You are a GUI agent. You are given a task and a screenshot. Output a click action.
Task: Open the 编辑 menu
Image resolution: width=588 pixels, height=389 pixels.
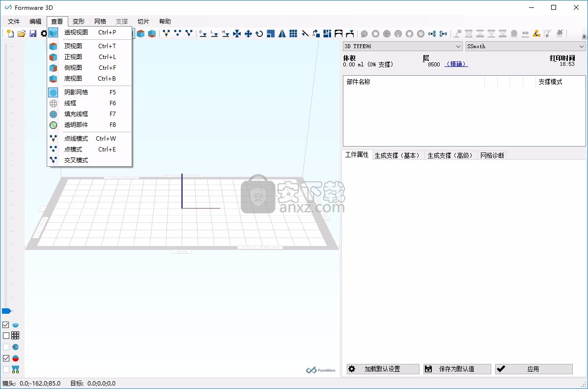pos(36,22)
